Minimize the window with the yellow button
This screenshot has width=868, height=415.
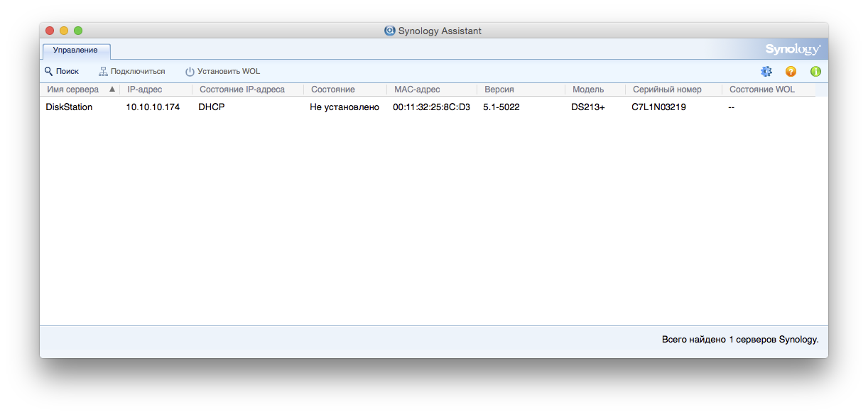(x=64, y=31)
